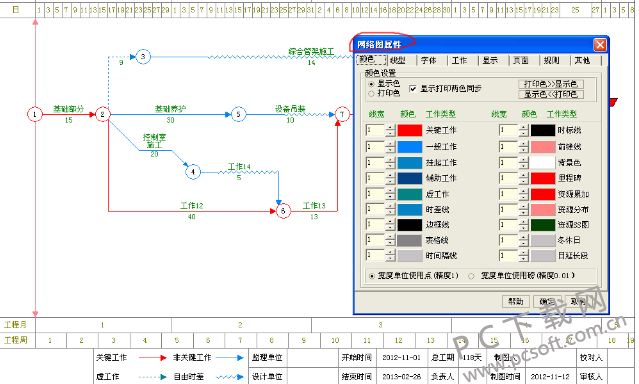Switch to the 线型 tab
This screenshot has width=639, height=384.
tap(398, 60)
